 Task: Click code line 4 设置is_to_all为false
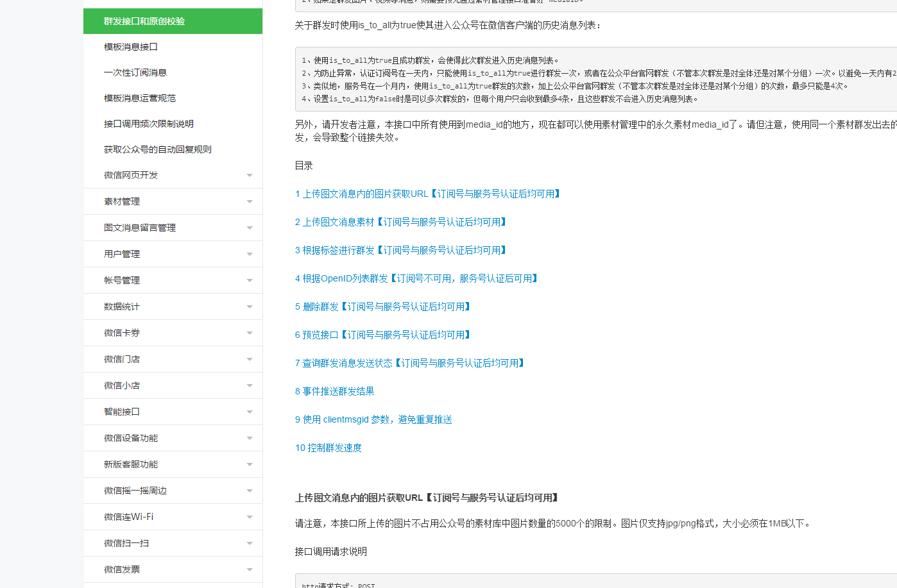[500, 99]
